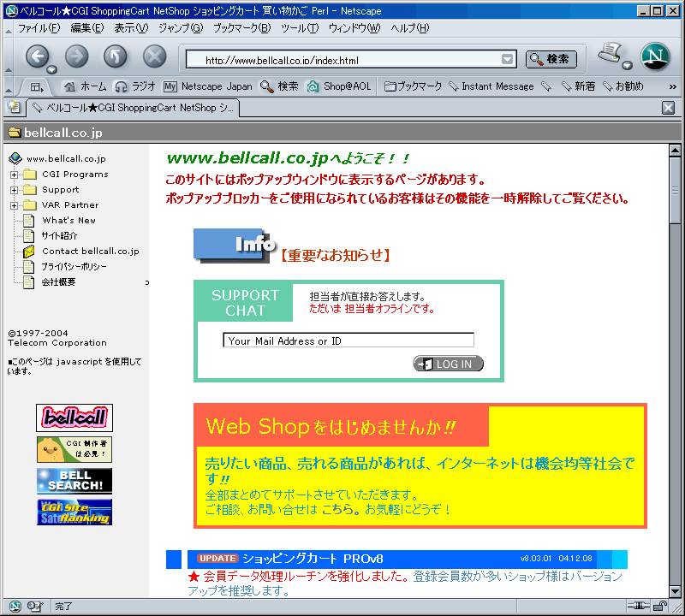Open the Back button history dropdown
The width and height of the screenshot is (685, 616).
click(52, 70)
